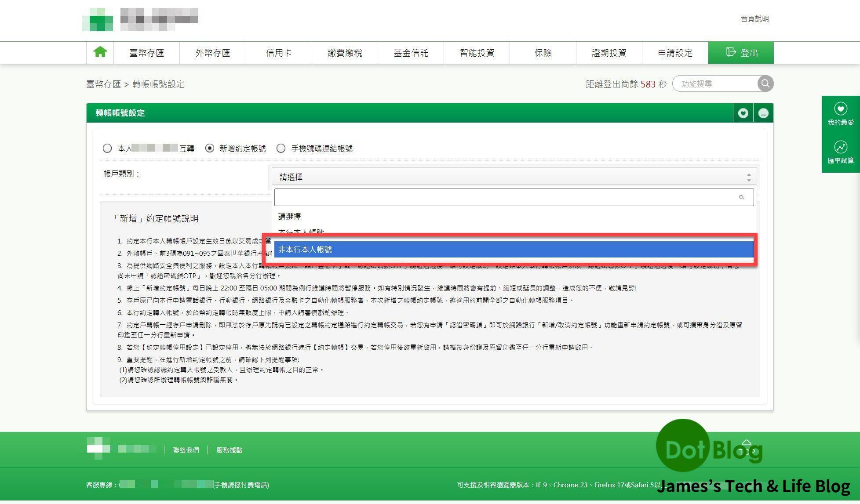860x504 pixels.
Task: Open 信用卡 menu
Action: point(279,53)
